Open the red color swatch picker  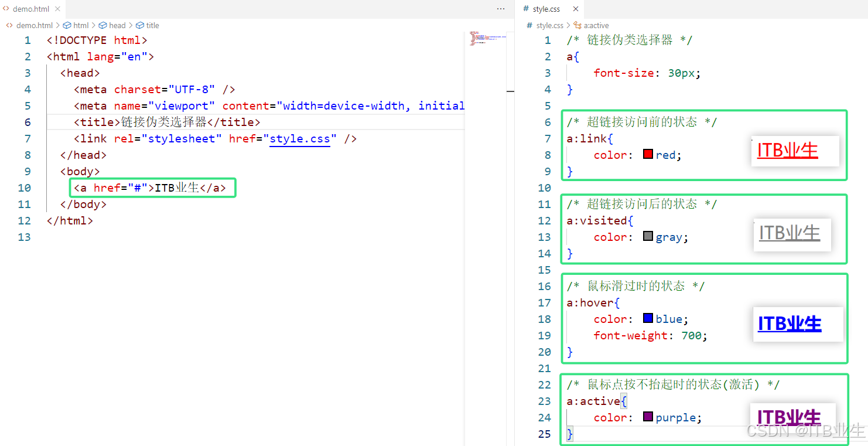point(648,154)
